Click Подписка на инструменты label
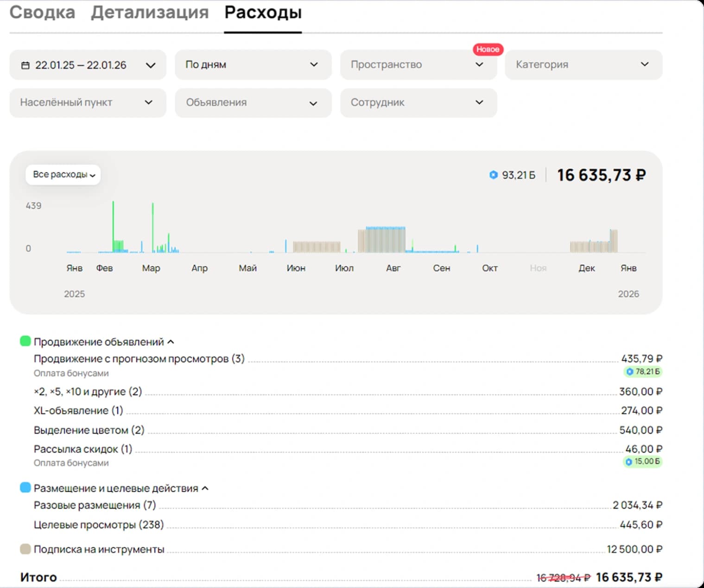This screenshot has height=588, width=704. 99,550
